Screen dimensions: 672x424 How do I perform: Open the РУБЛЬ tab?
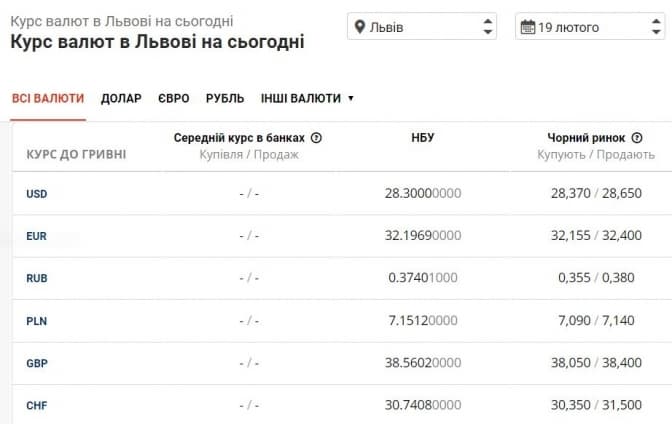(x=225, y=98)
